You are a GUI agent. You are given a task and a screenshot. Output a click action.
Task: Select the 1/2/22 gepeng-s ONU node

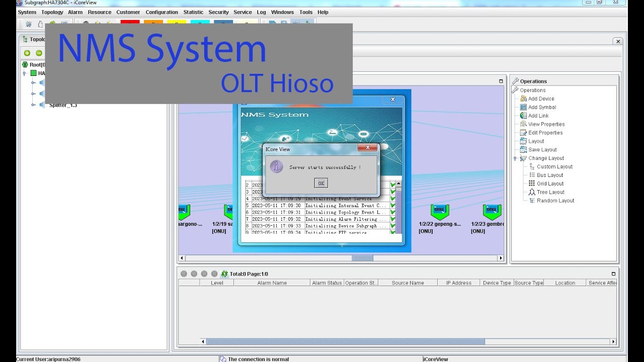pos(440,211)
